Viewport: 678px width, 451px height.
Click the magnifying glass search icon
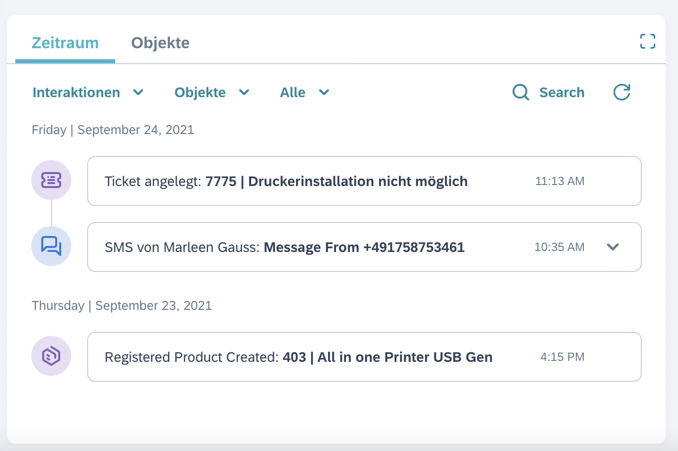[x=521, y=92]
